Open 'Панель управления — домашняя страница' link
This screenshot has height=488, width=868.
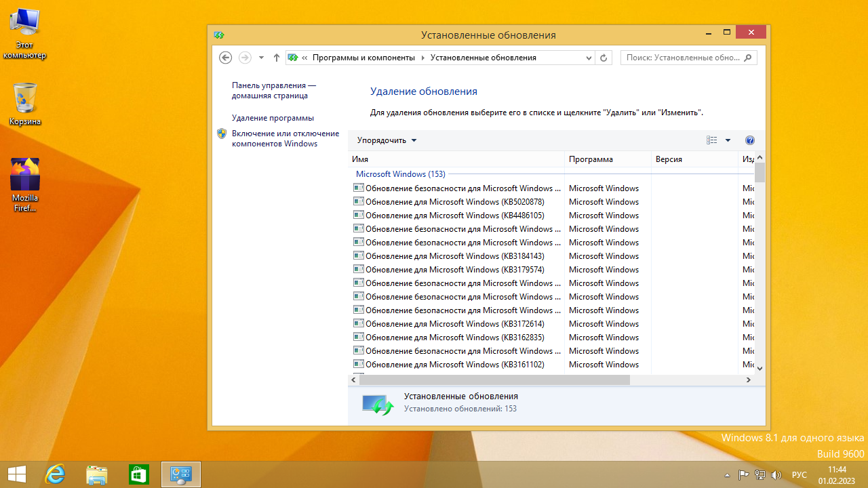coord(274,90)
